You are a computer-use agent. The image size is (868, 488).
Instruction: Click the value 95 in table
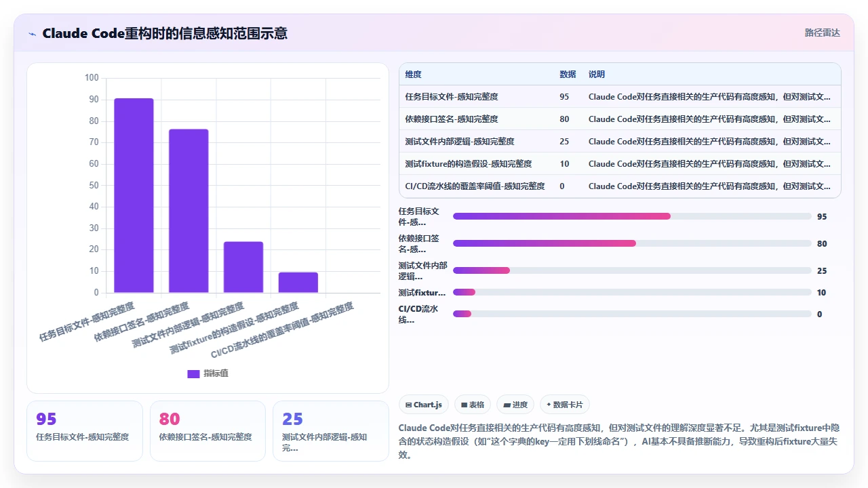click(564, 97)
